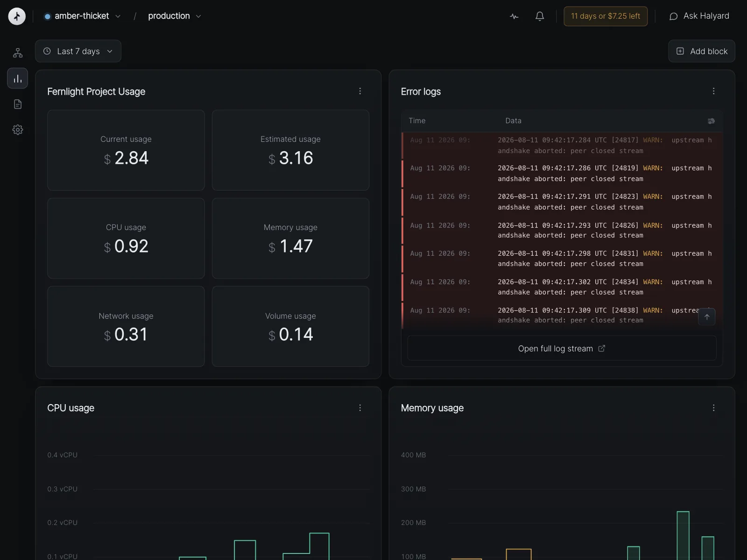Click the log filter settings icon
The width and height of the screenshot is (747, 560).
pyautogui.click(x=711, y=121)
